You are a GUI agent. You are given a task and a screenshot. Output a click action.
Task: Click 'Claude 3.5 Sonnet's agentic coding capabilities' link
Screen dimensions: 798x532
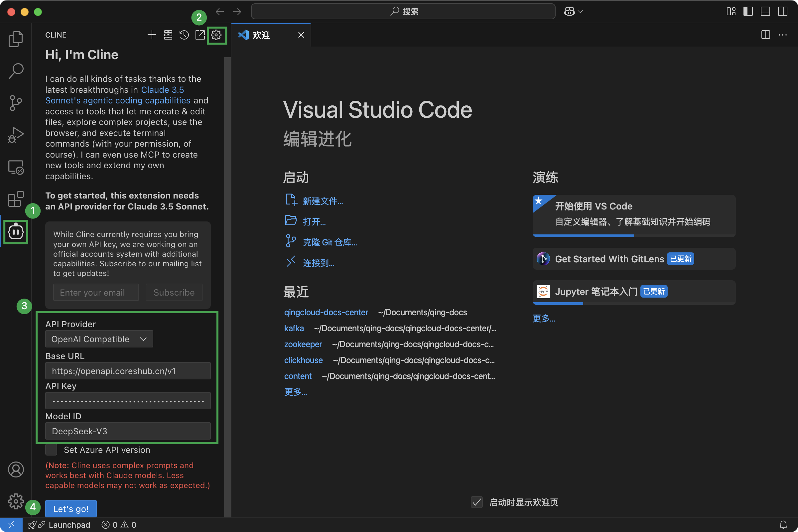(x=118, y=100)
